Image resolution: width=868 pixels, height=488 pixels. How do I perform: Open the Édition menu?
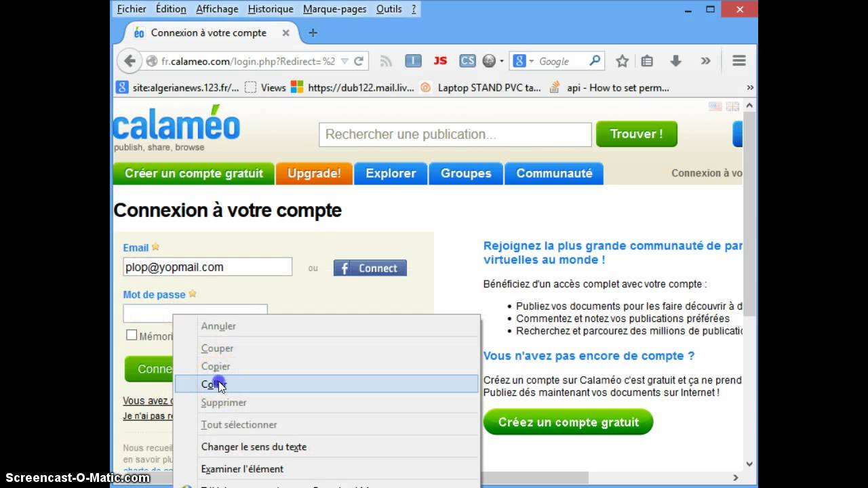click(171, 9)
